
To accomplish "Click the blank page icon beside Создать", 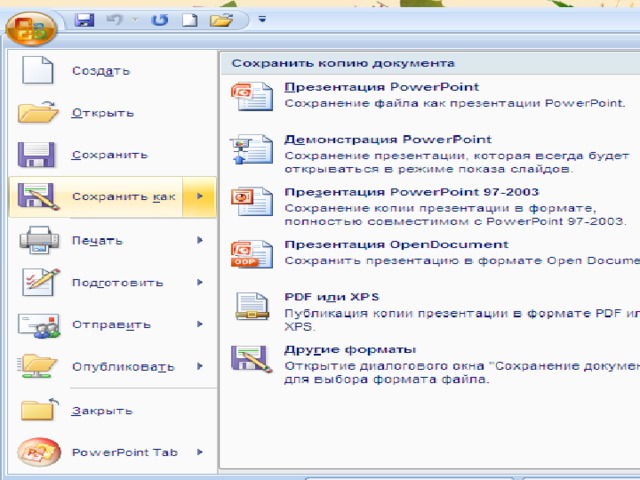I will pos(37,70).
